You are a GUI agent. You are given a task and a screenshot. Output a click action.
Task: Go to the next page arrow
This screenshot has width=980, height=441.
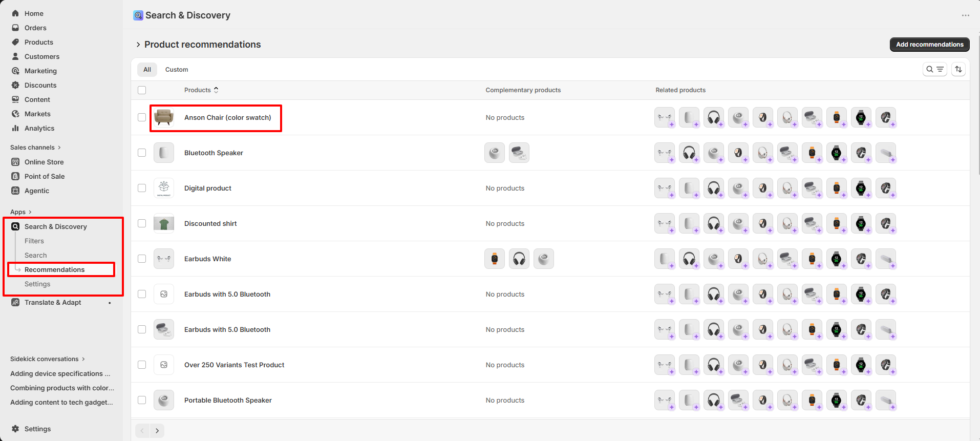[x=157, y=431]
